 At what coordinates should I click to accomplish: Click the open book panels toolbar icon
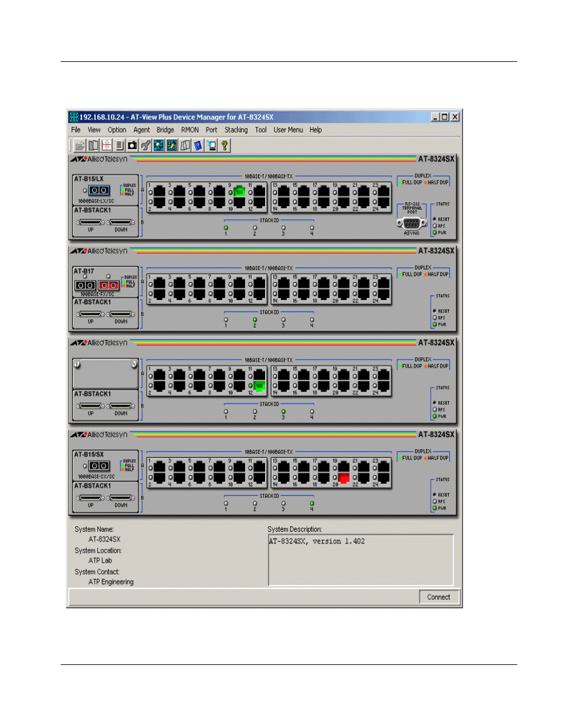[x=93, y=145]
